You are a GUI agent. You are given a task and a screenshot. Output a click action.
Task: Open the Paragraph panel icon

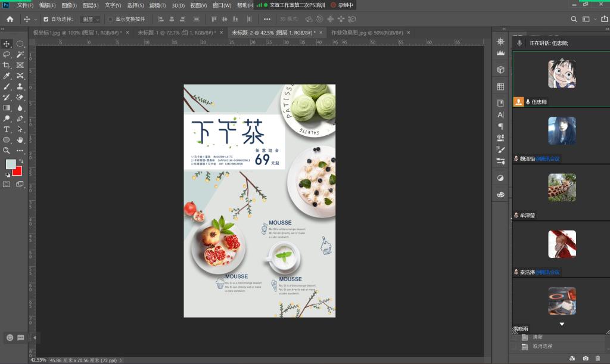click(500, 126)
